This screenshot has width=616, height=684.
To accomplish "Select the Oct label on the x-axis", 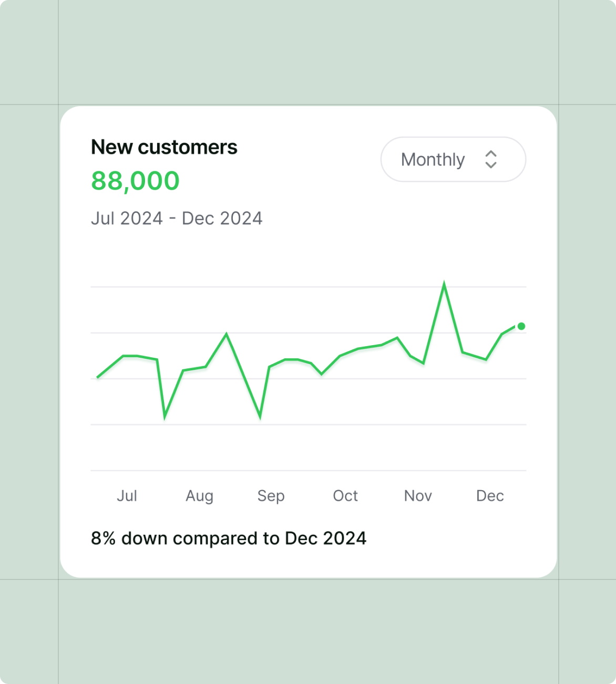I will 345,495.
